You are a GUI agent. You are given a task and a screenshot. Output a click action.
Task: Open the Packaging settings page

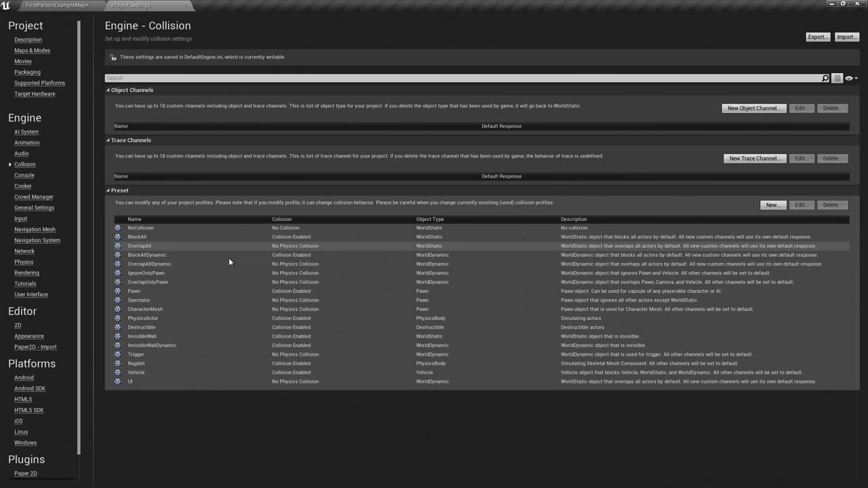pos(27,73)
